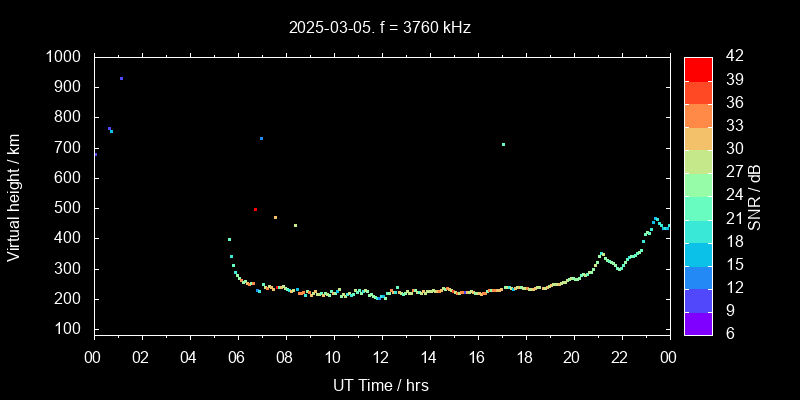
Task: Click the 'UT Time / hrs' axis label
Action: [x=380, y=385]
